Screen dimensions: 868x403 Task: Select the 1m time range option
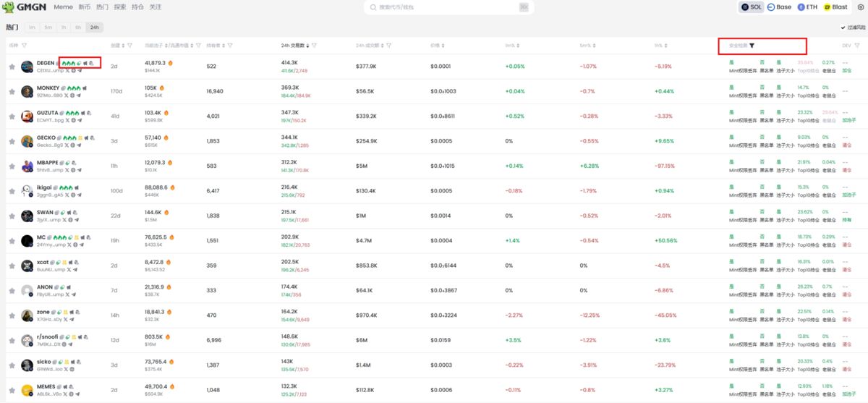[32, 27]
